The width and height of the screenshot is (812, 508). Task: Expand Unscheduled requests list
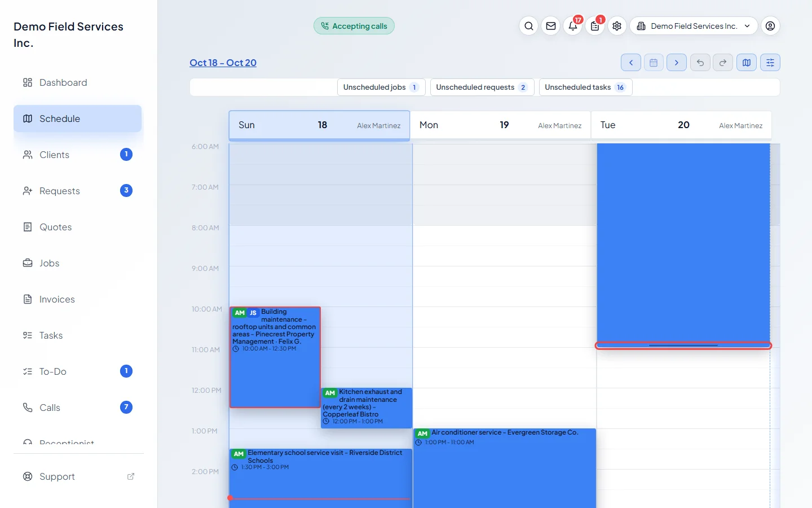pos(482,87)
